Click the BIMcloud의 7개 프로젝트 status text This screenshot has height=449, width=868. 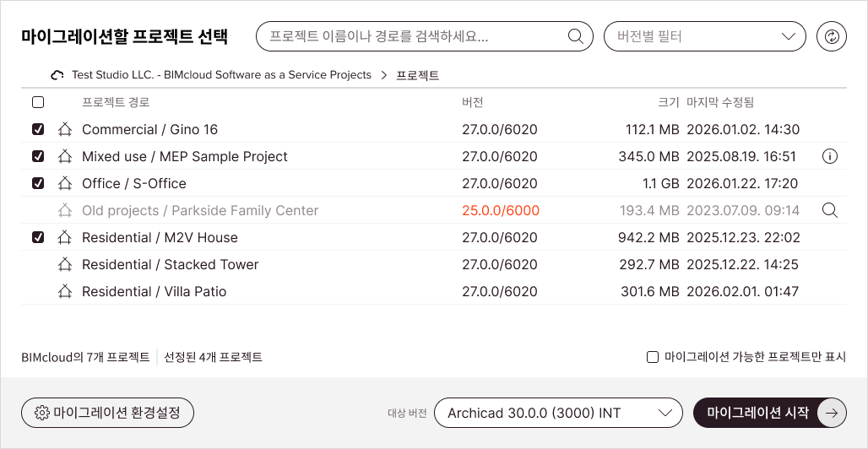(x=85, y=357)
